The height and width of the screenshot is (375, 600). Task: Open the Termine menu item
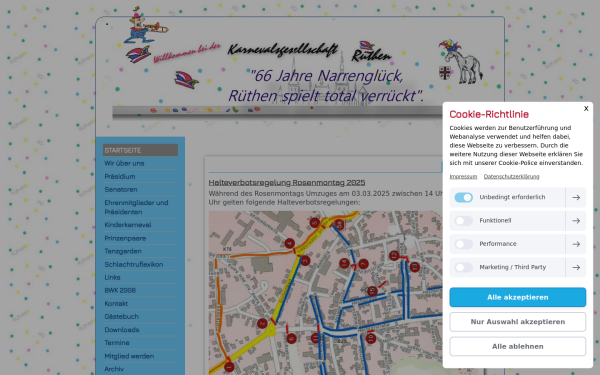pos(140,343)
